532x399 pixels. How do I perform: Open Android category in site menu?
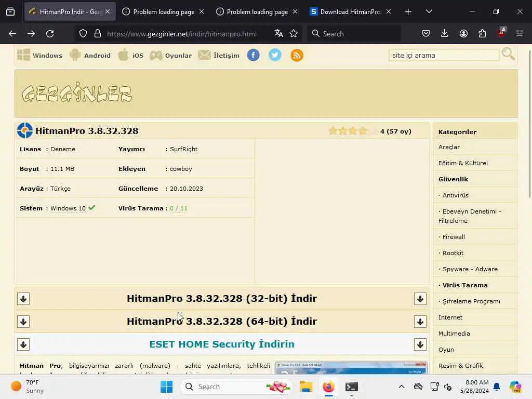(x=90, y=55)
